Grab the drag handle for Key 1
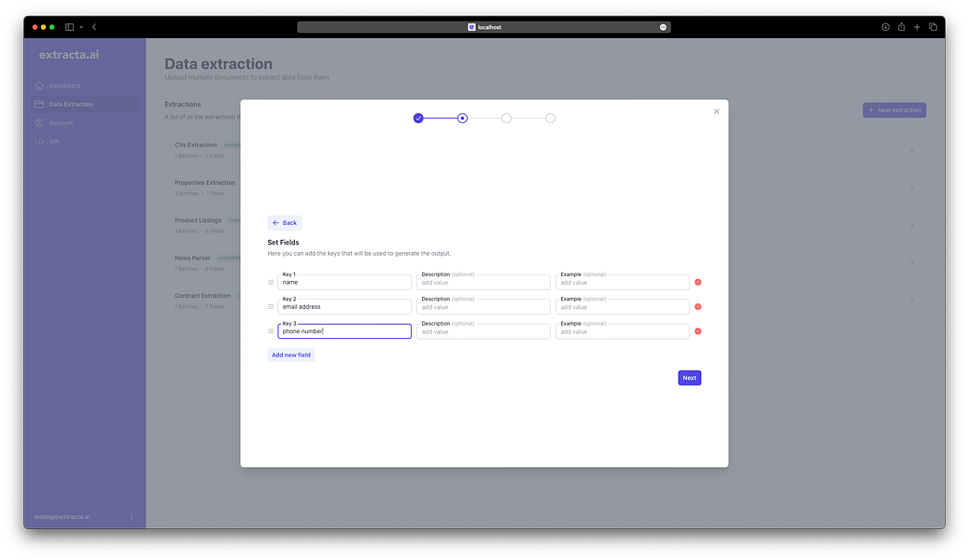 271,283
